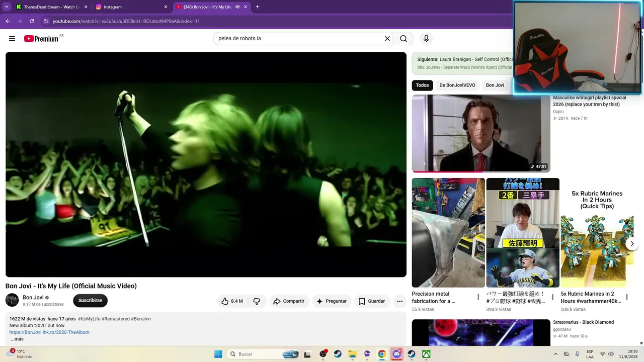644x362 pixels.
Task: Clear the search box with the X
Action: 387,39
